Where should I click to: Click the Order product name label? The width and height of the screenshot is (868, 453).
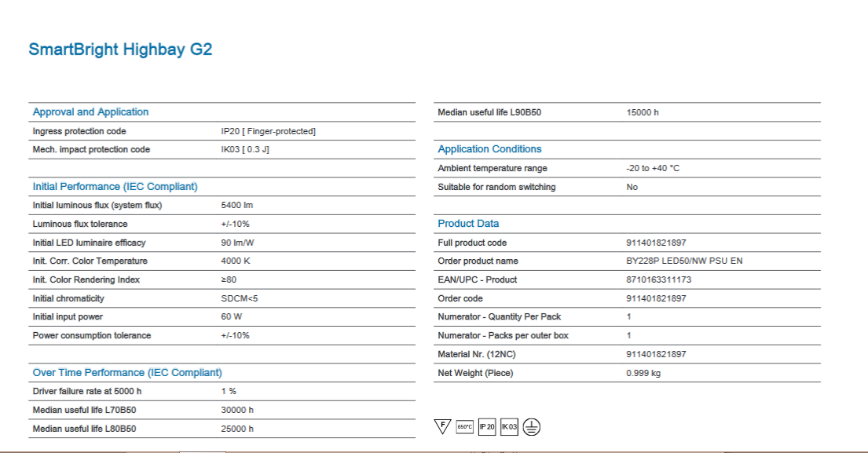(478, 261)
